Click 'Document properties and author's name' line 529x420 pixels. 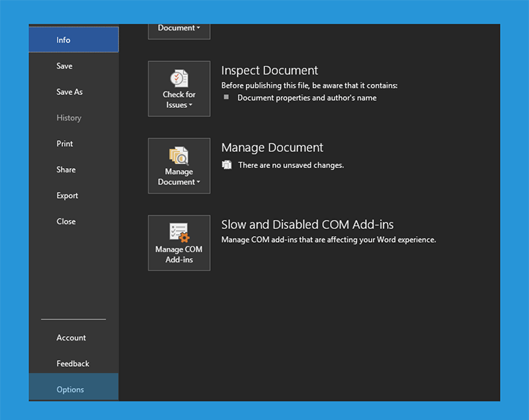click(x=307, y=98)
